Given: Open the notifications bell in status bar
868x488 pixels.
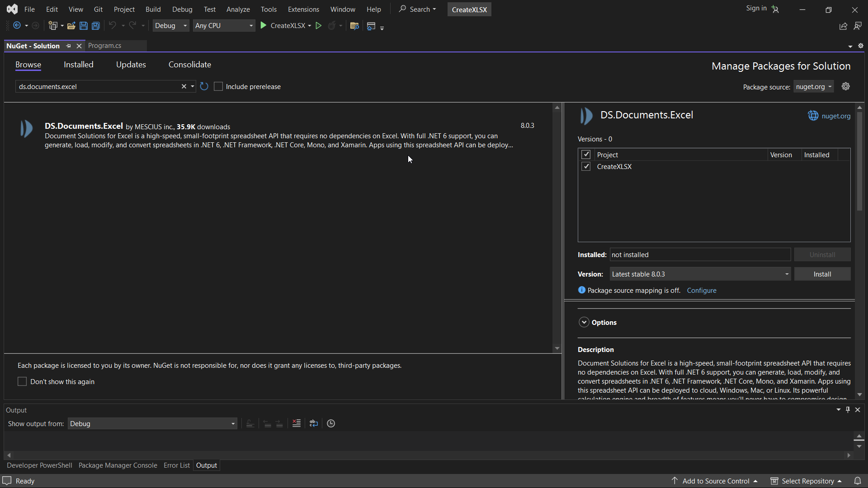Looking at the screenshot, I should [x=858, y=481].
